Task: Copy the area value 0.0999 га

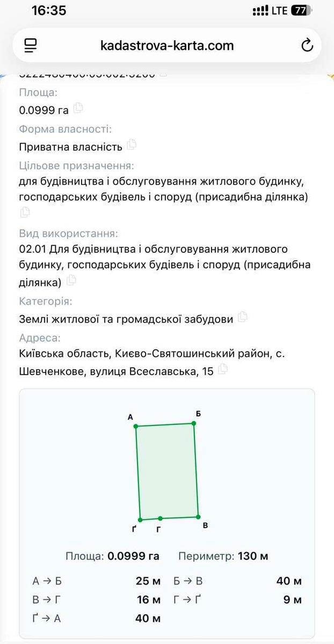Action: point(78,107)
